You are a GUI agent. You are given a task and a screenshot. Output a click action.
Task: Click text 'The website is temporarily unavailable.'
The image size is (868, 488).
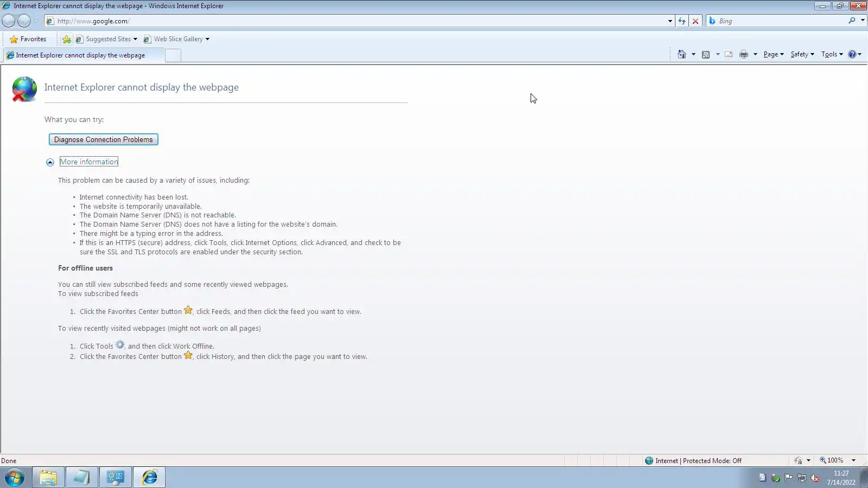[x=141, y=207]
